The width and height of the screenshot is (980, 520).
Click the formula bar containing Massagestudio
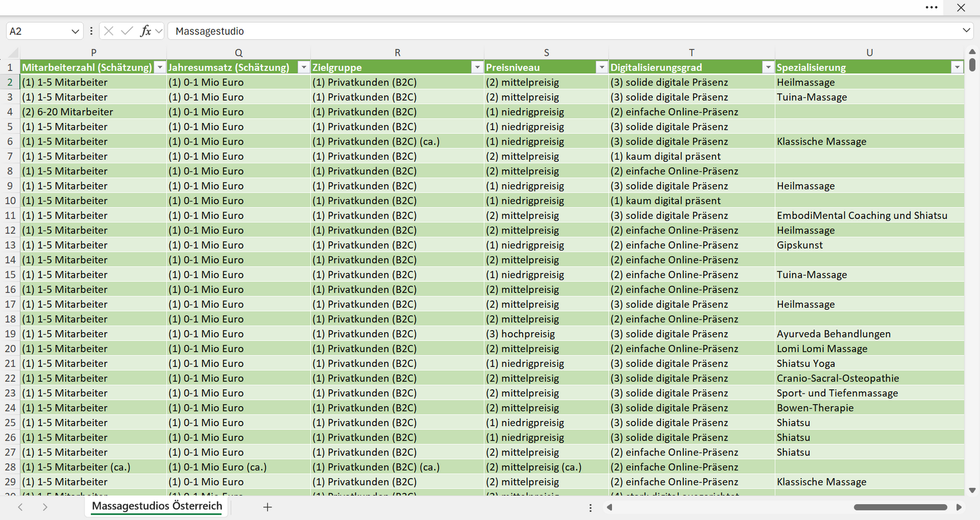(x=563, y=31)
